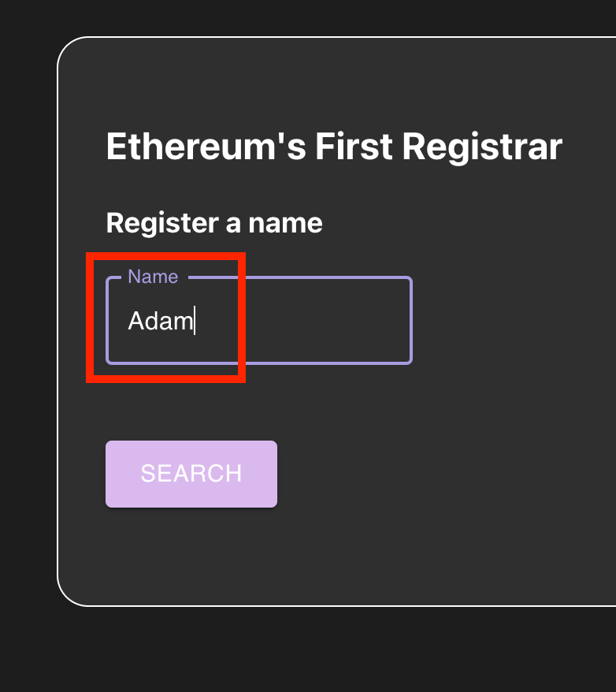Click the word 'Register' in subheading
Image resolution: width=616 pixels, height=692 pixels.
162,223
